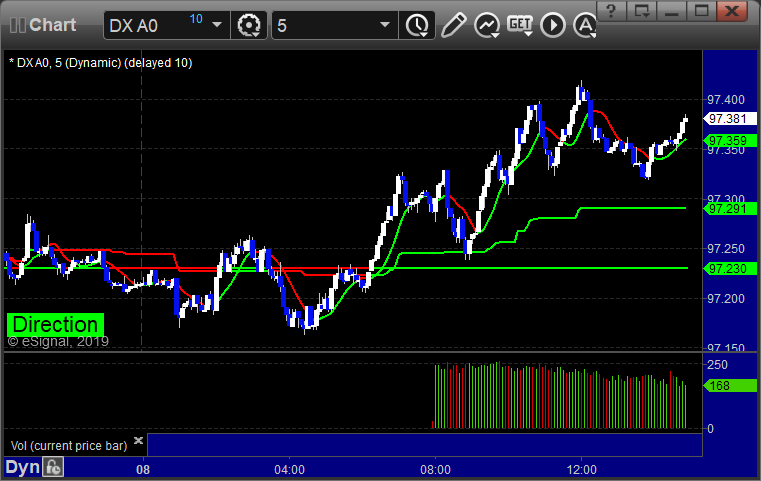The width and height of the screenshot is (761, 481).
Task: Click the Vol (current price bar) label
Action: point(69,446)
